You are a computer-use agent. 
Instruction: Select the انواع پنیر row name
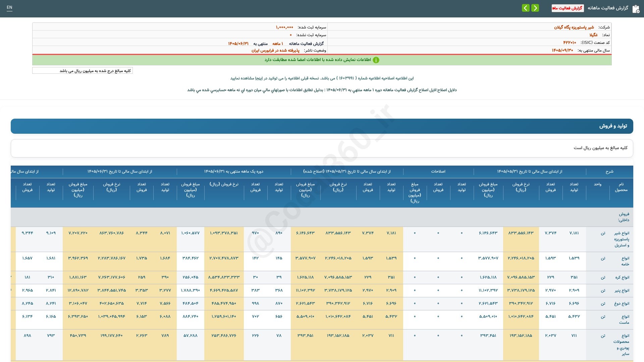click(622, 291)
